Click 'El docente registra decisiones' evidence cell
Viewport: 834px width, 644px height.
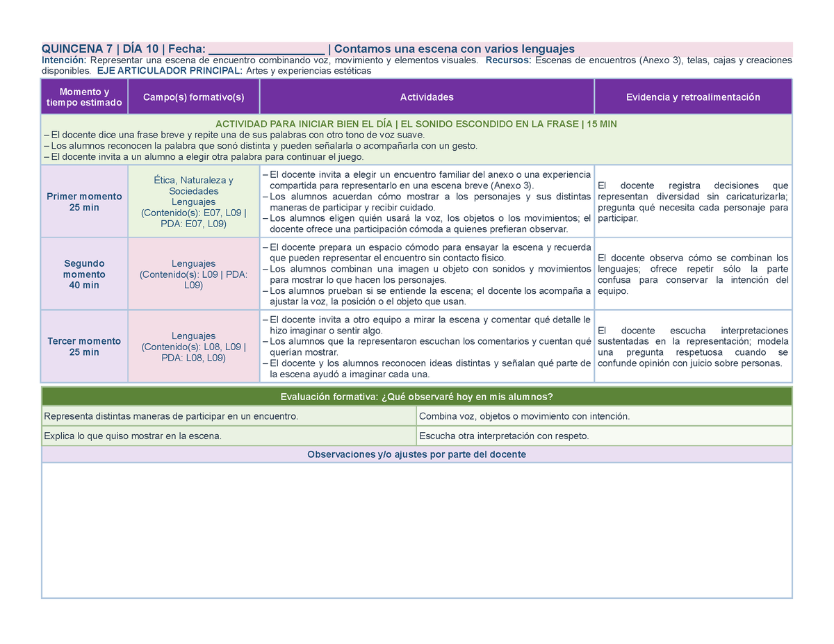click(x=693, y=201)
